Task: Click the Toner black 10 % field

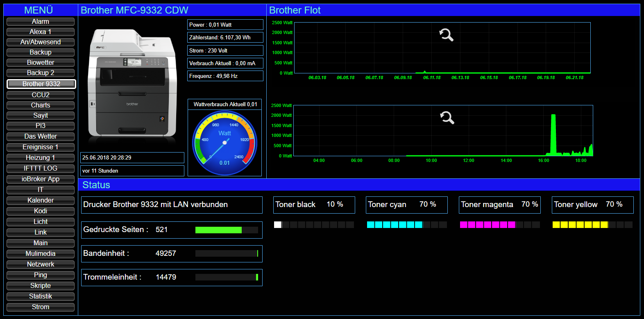Action: click(314, 205)
